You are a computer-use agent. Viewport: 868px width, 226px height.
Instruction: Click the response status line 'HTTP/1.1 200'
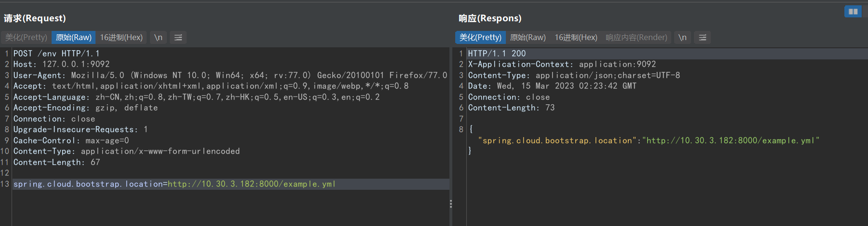click(497, 54)
